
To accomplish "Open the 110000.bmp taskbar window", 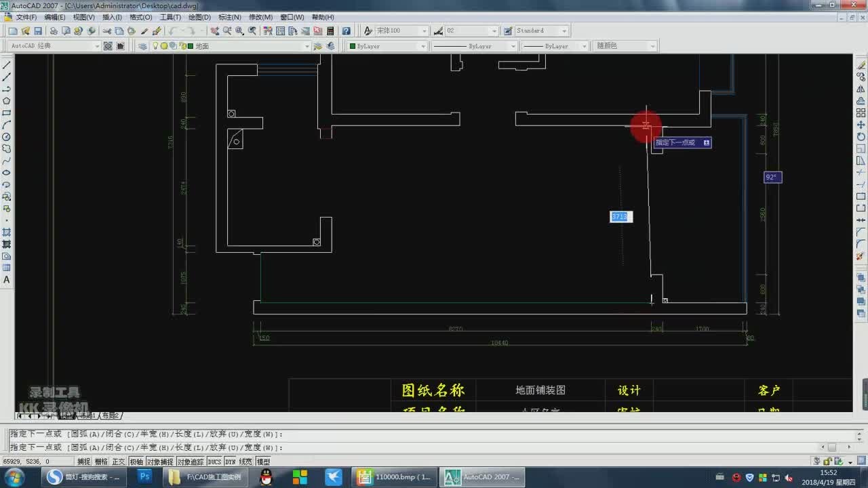I will pyautogui.click(x=395, y=477).
